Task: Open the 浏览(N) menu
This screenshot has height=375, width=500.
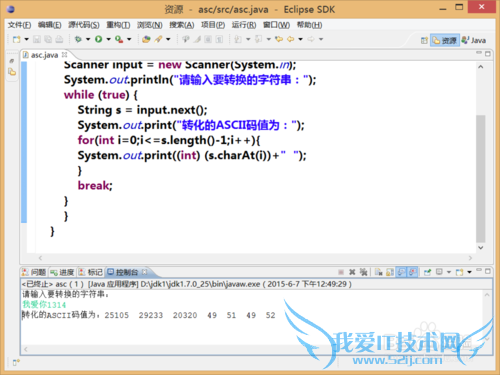Action: coord(150,25)
